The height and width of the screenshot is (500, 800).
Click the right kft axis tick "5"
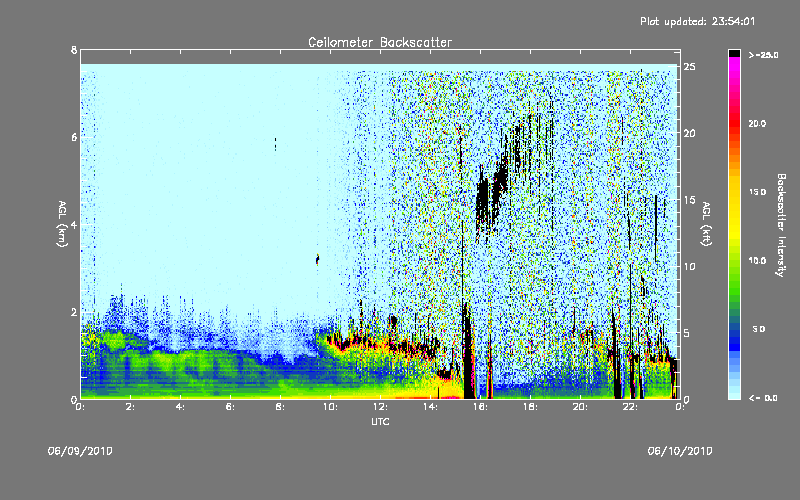[x=687, y=333]
